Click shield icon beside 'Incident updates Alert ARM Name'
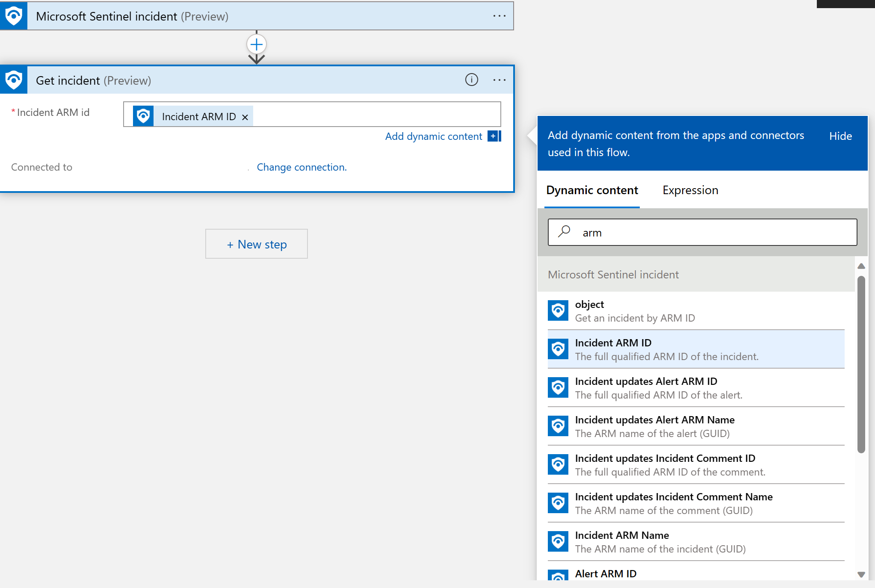Image resolution: width=875 pixels, height=588 pixels. (x=558, y=426)
